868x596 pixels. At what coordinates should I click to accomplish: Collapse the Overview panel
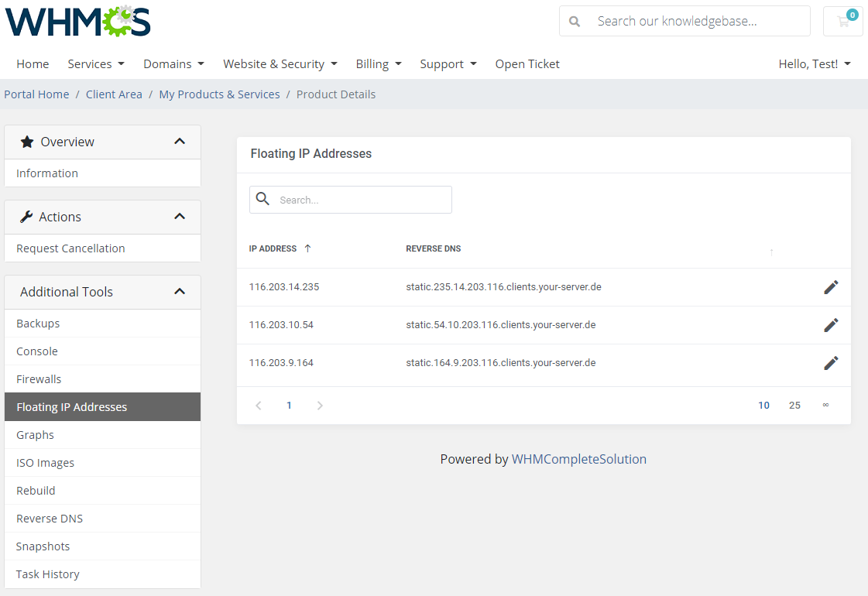click(x=180, y=141)
